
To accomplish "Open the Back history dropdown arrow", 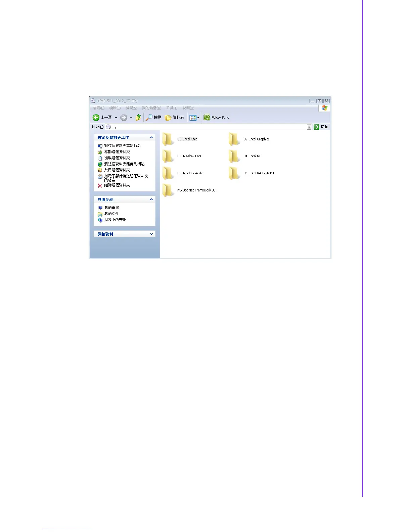I will click(x=116, y=118).
